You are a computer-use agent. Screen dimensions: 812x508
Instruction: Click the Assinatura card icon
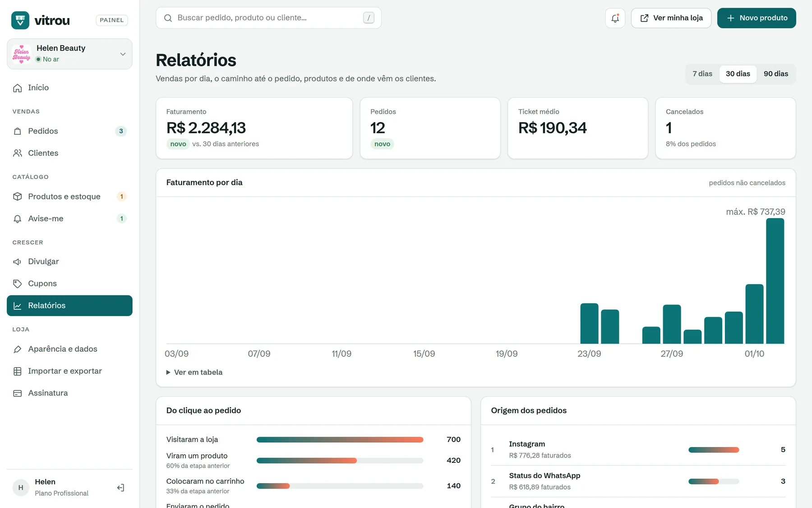click(18, 394)
